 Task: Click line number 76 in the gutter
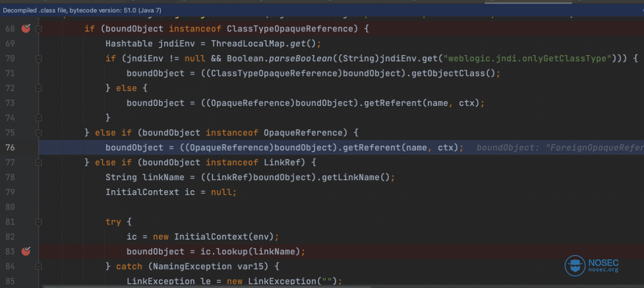tap(10, 147)
